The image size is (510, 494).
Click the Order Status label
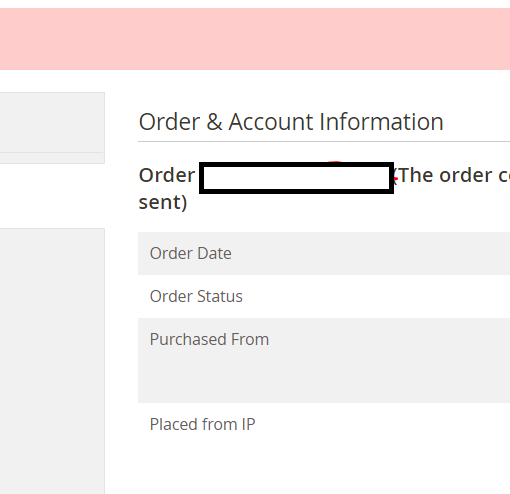(196, 296)
